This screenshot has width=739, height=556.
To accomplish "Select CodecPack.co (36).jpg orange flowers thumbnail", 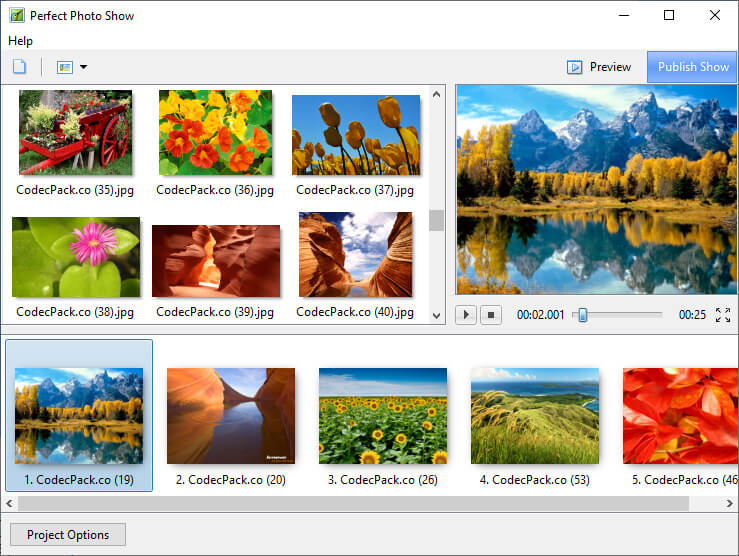I will [215, 133].
